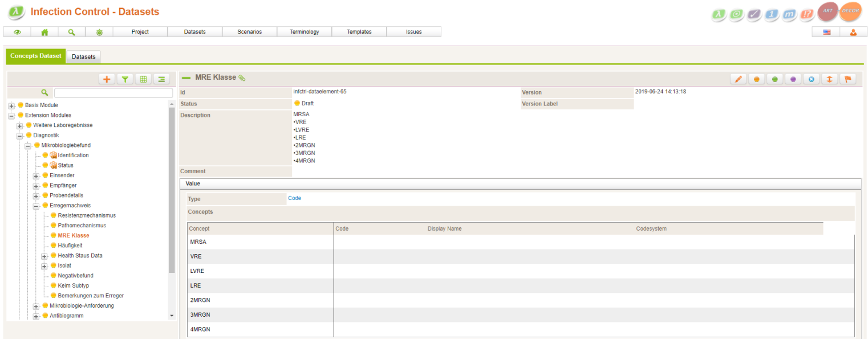Open the Terminology menu

[x=304, y=32]
